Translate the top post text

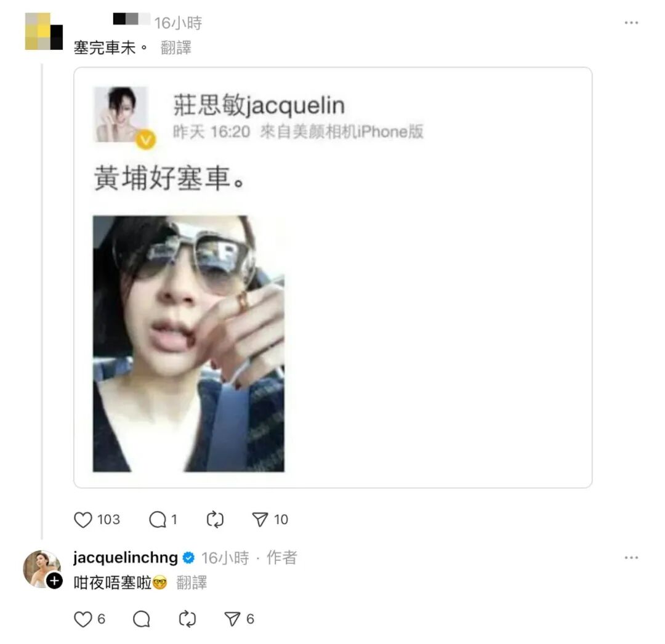pyautogui.click(x=176, y=47)
